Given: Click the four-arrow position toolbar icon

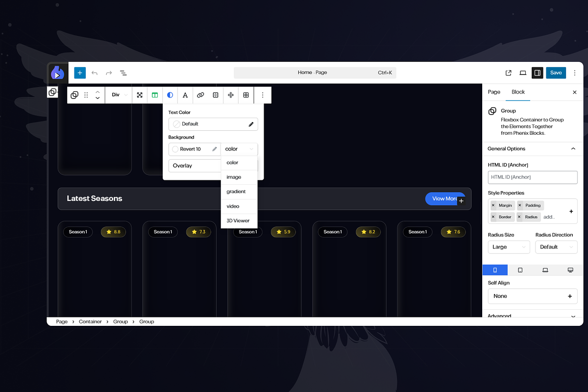Looking at the screenshot, I should point(231,95).
